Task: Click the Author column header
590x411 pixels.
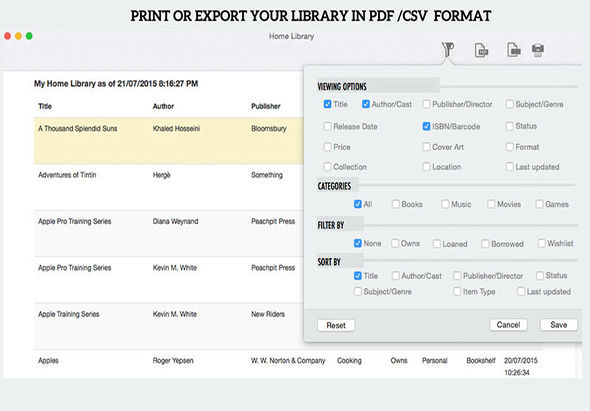Action: [163, 106]
